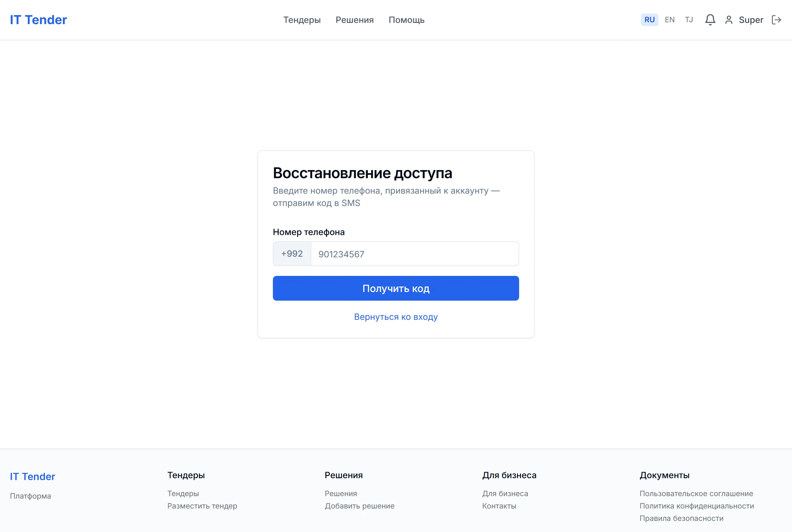Click the footer IT Tender logo

32,476
